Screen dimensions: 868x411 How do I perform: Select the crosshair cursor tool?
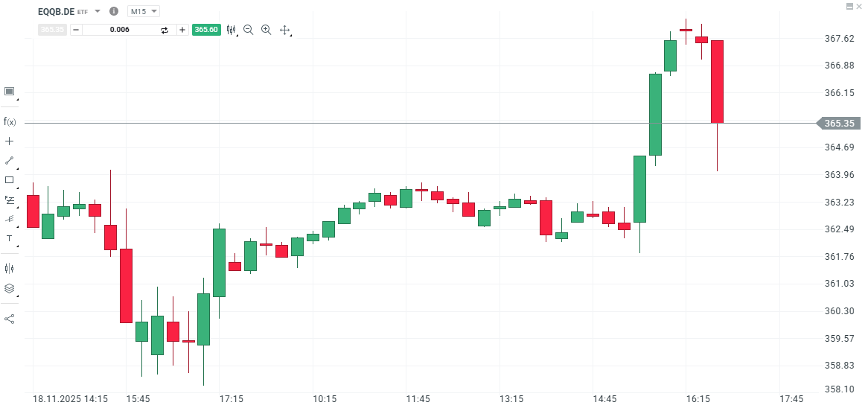click(10, 141)
